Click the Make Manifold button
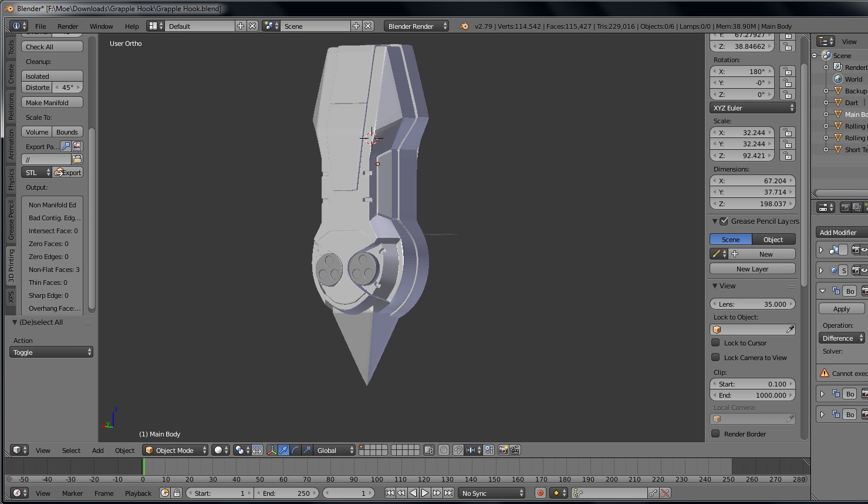The image size is (868, 504). [x=52, y=102]
